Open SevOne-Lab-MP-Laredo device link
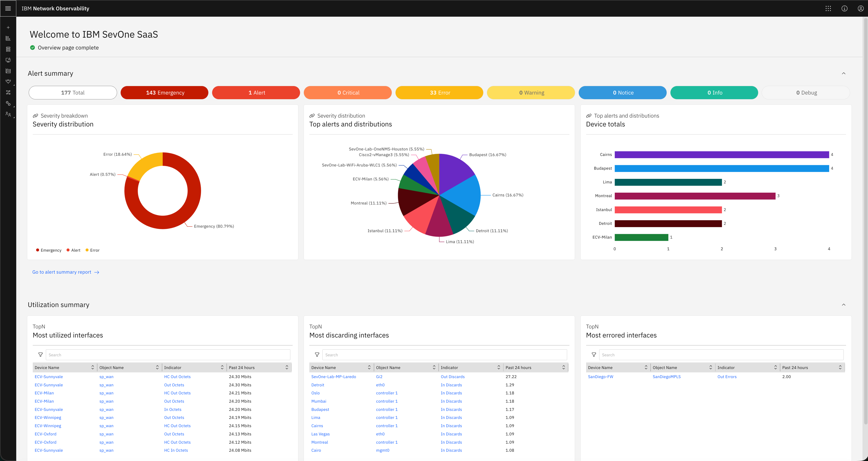Image resolution: width=868 pixels, height=461 pixels. (334, 377)
